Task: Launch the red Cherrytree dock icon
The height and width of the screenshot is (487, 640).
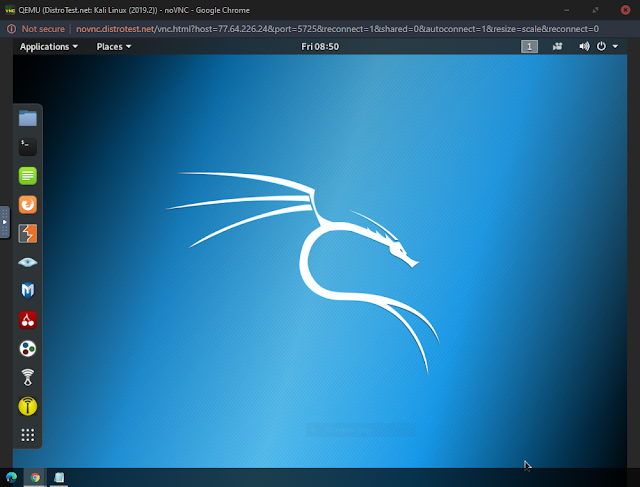Action: point(28,320)
